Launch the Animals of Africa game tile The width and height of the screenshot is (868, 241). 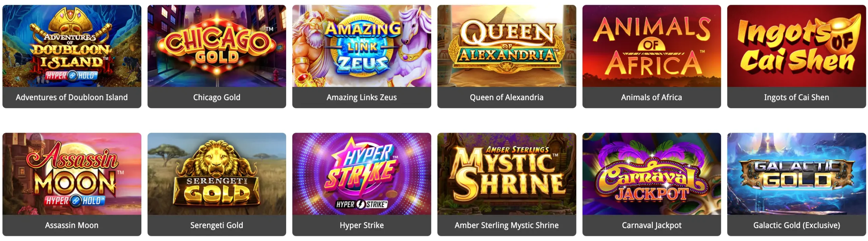tap(652, 46)
